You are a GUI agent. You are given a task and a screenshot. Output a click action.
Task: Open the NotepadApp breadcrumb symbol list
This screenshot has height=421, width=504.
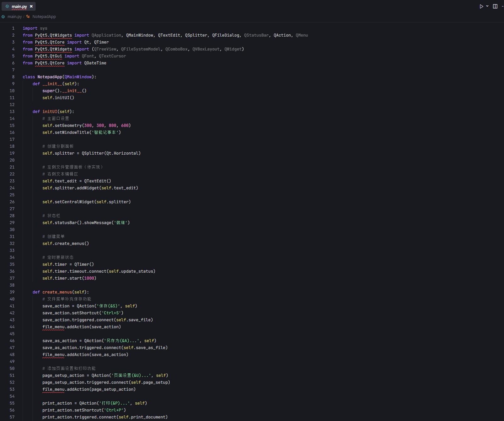click(44, 17)
